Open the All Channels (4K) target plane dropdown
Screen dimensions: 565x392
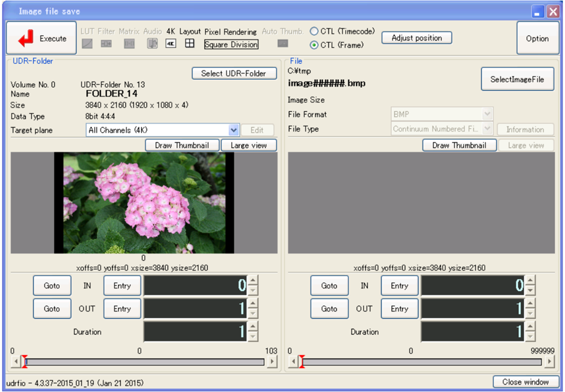(234, 130)
